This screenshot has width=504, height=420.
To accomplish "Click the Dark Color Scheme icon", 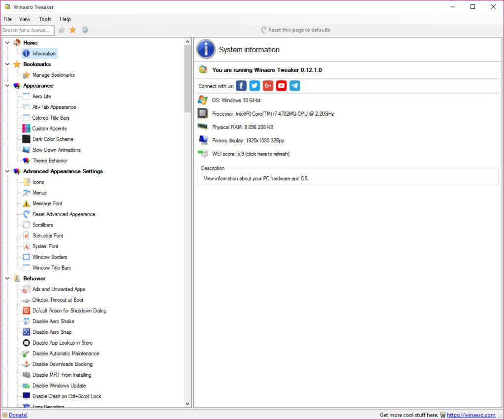I will [x=26, y=139].
